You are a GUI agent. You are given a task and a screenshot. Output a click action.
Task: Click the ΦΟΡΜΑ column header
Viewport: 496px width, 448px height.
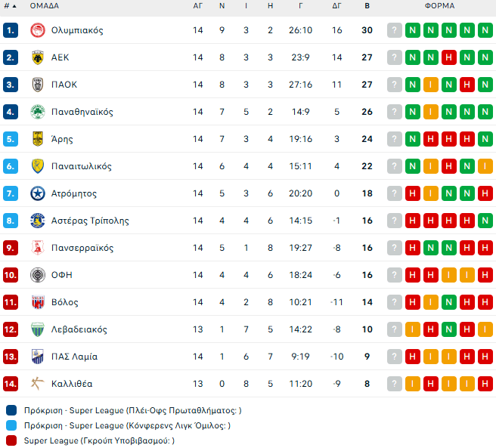point(439,5)
